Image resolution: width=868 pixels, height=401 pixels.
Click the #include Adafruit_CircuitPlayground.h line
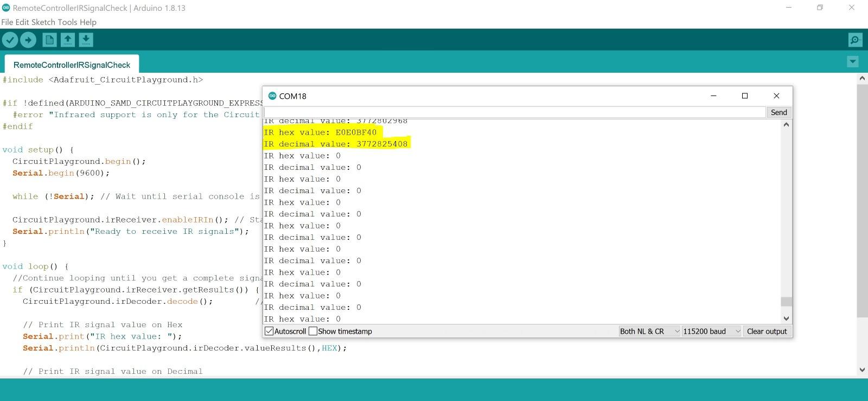tap(103, 80)
